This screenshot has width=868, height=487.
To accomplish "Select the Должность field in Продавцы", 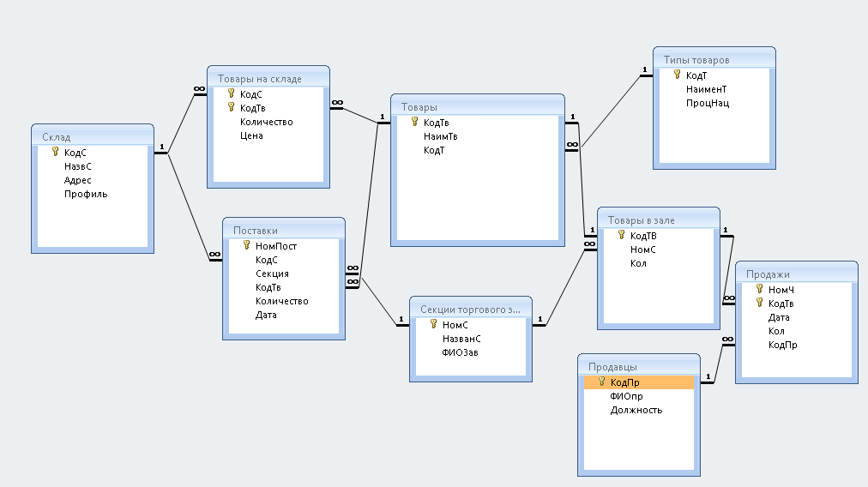I will (636, 410).
